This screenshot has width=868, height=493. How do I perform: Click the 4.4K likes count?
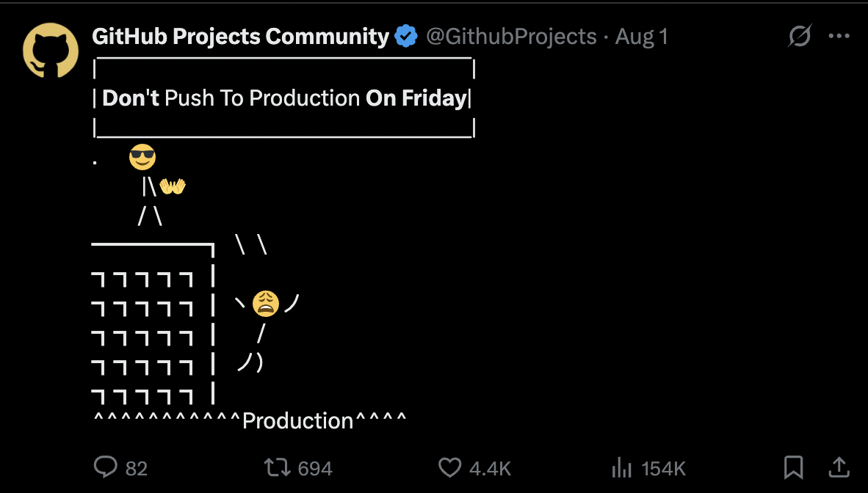pyautogui.click(x=490, y=469)
